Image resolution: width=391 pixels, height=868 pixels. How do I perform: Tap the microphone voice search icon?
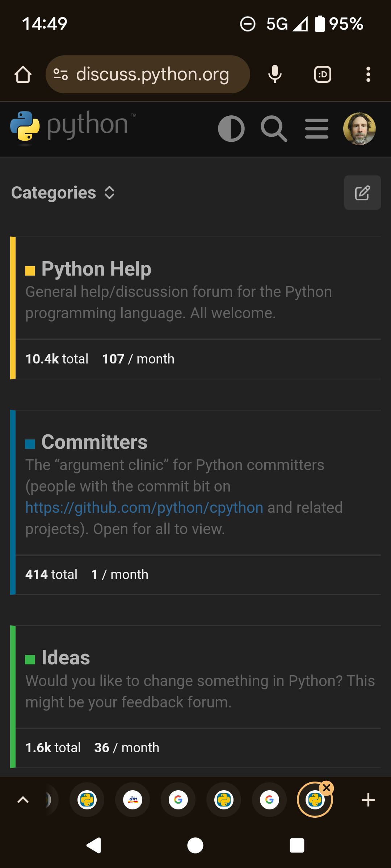pos(275,75)
